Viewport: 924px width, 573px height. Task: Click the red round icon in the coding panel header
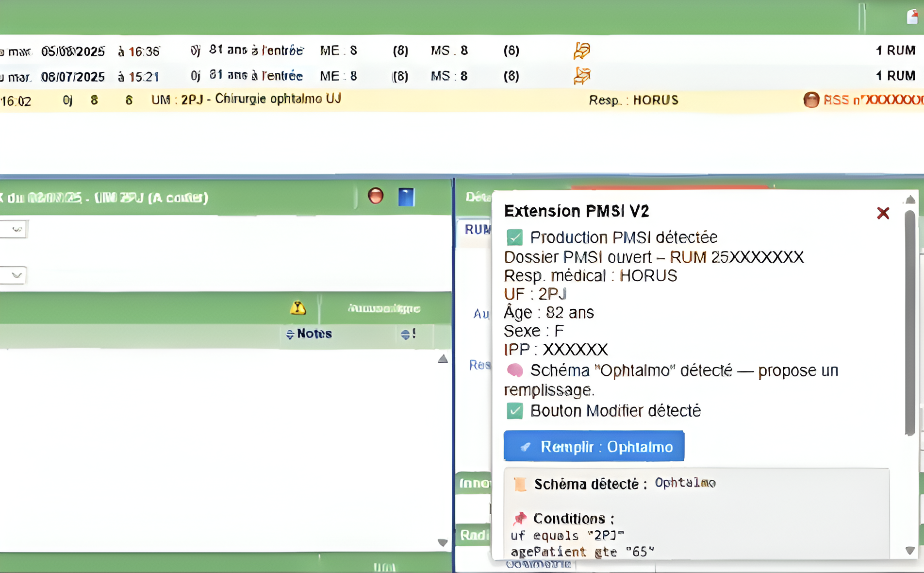(375, 196)
